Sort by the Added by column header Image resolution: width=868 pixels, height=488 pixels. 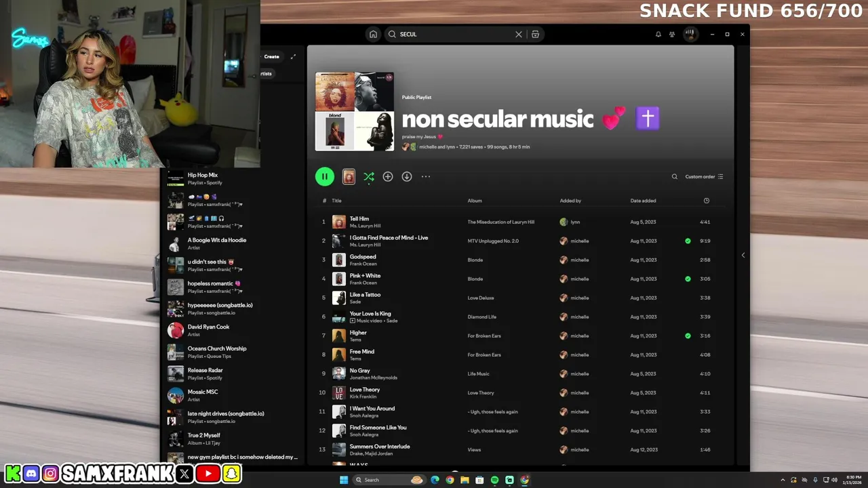click(x=570, y=201)
